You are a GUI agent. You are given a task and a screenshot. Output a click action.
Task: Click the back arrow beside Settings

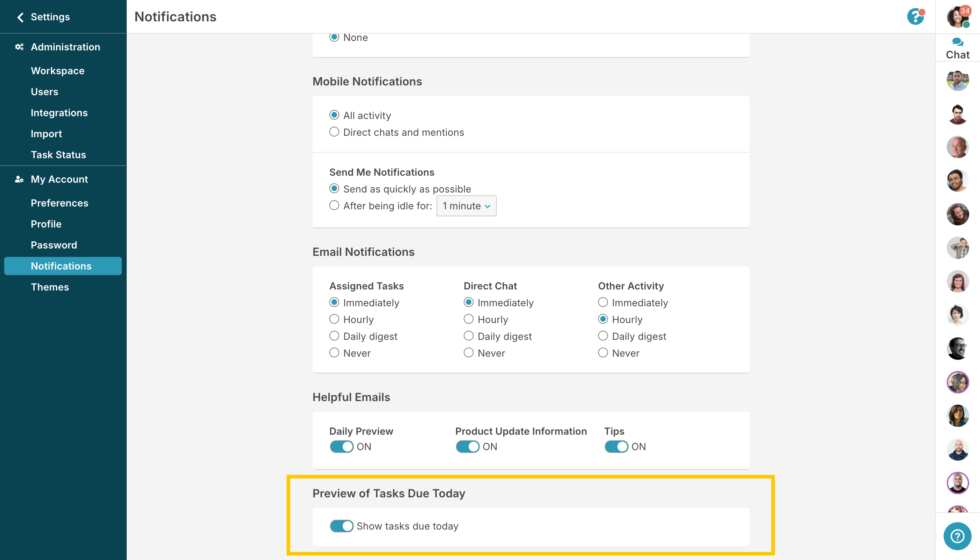point(20,17)
